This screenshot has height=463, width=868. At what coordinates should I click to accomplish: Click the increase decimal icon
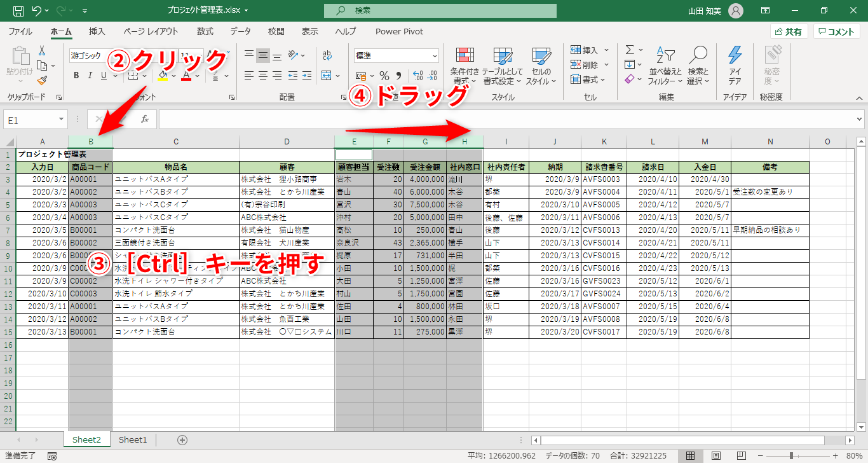418,76
